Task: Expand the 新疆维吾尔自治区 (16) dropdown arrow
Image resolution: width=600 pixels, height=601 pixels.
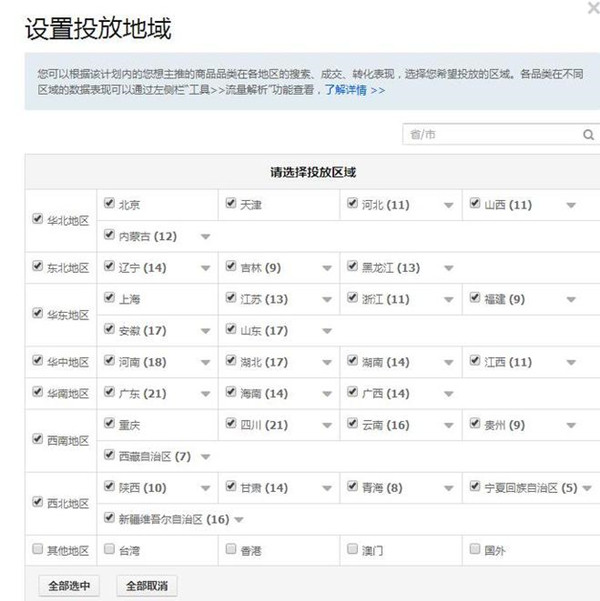Action: click(238, 519)
